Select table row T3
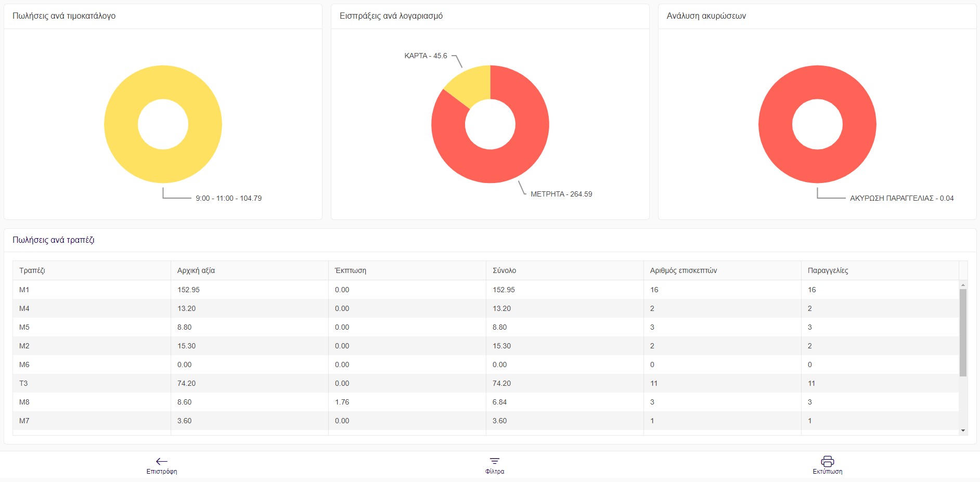This screenshot has width=980, height=482. [486, 383]
